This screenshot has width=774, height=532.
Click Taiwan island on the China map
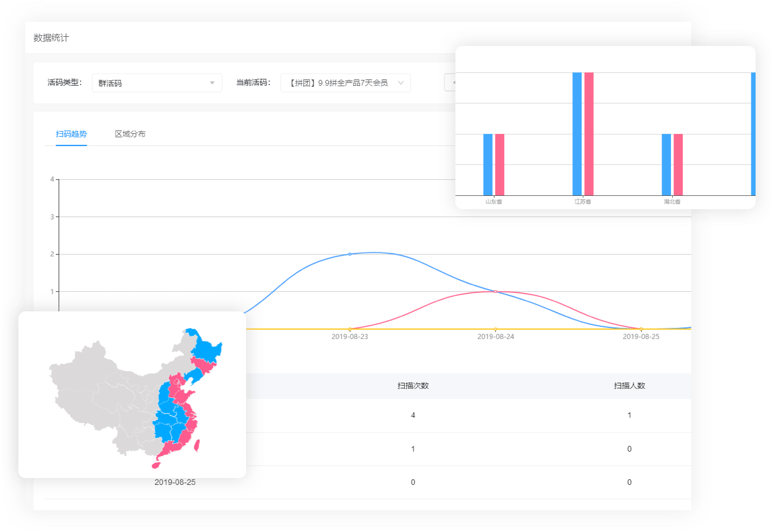pos(197,445)
